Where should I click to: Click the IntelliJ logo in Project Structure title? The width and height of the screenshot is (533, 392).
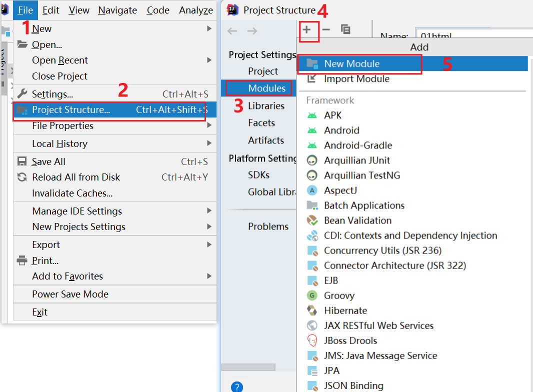[x=232, y=10]
